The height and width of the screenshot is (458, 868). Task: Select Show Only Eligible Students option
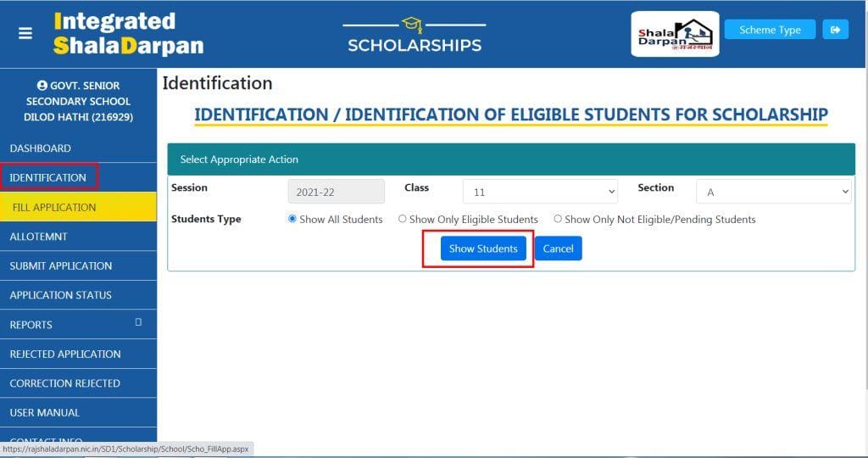coord(403,219)
